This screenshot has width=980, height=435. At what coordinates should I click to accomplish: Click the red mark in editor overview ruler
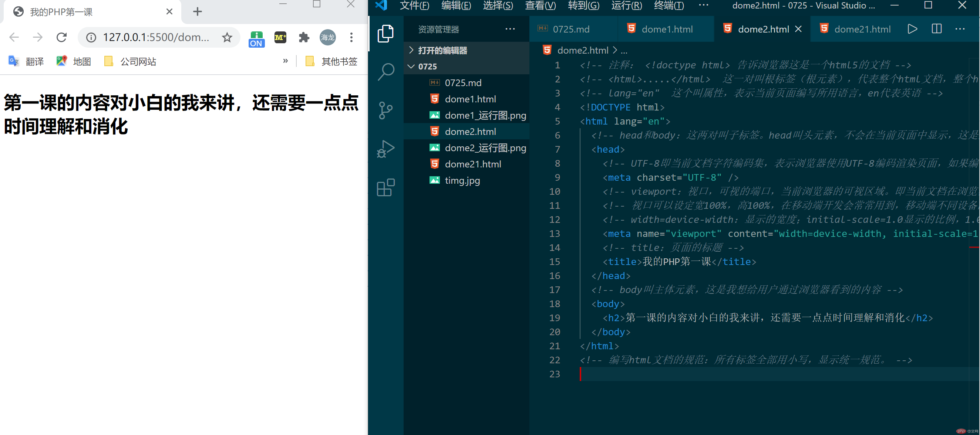974,247
